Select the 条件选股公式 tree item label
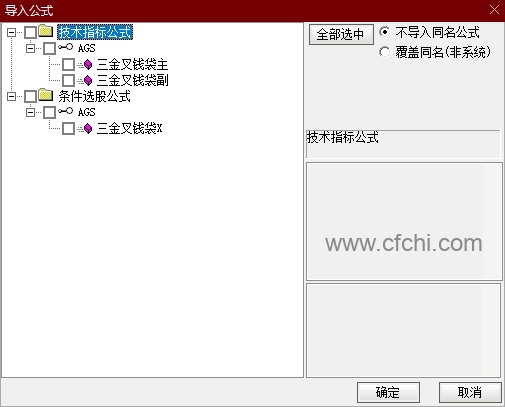Image resolution: width=505 pixels, height=407 pixels. 94,96
